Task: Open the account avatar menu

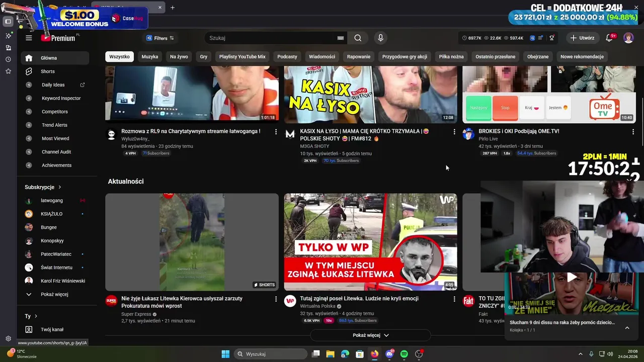Action: pyautogui.click(x=628, y=38)
